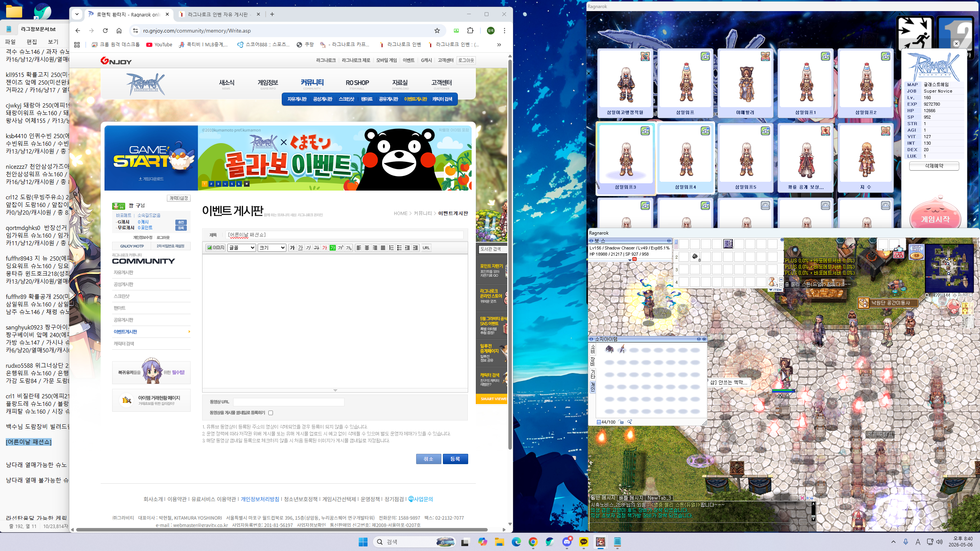
Task: Click the 캐릭터설정 button above the profile
Action: click(x=179, y=198)
